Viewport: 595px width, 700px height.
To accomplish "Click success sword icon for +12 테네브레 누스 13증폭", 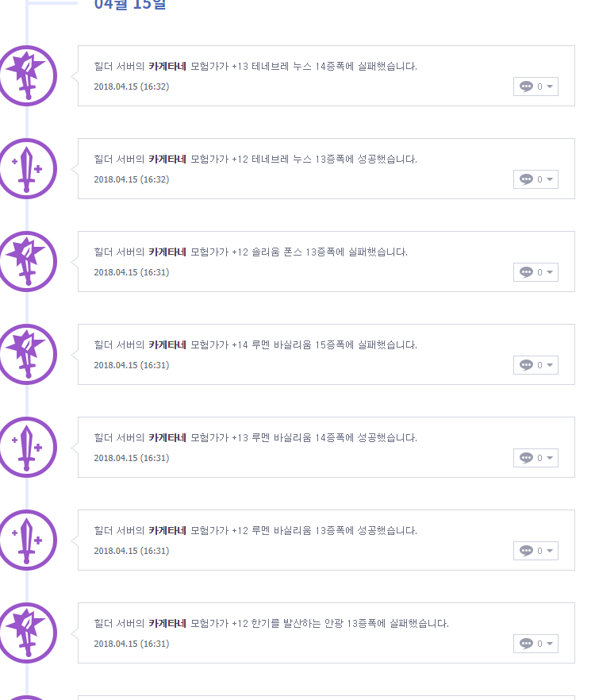I will click(x=27, y=168).
